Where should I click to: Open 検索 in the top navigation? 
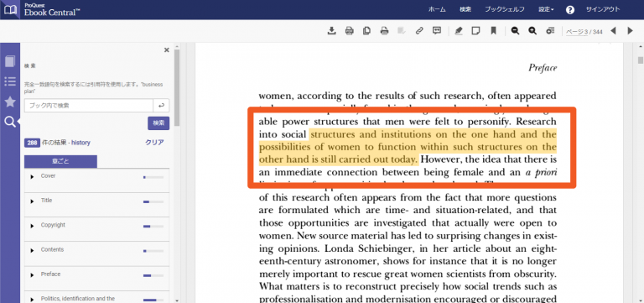tap(465, 9)
